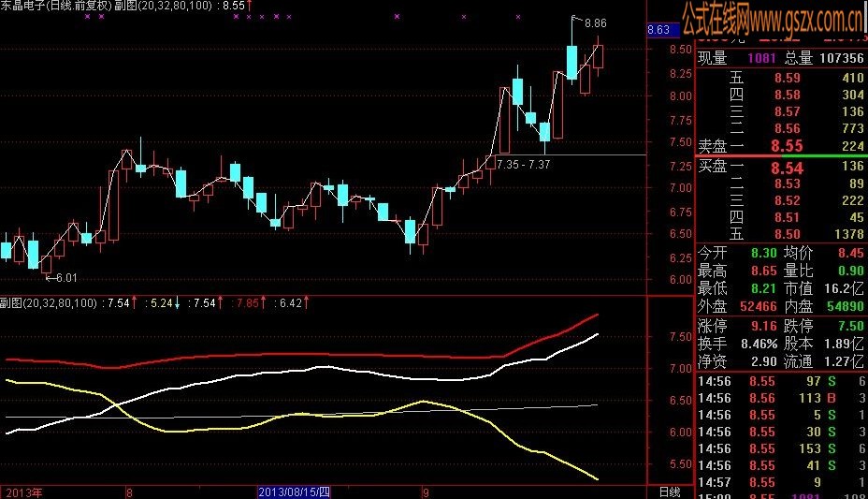The image size is (868, 499).
Task: Click the 总量 107356 value
Action: point(842,58)
